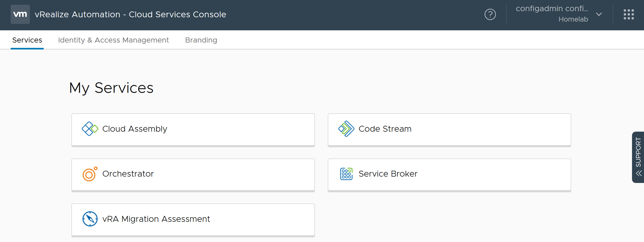Screen dimensions: 644x242
Task: Click the orange Orchestrator icon
Action: pyautogui.click(x=90, y=174)
